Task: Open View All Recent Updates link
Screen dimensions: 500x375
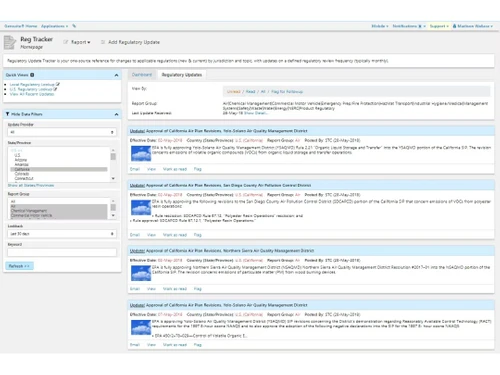Action: point(32,94)
